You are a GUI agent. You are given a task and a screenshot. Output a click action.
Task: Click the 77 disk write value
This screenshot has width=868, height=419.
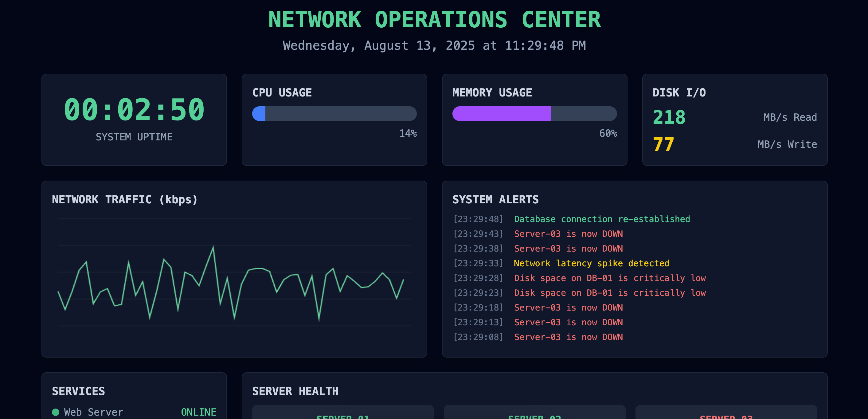[663, 144]
